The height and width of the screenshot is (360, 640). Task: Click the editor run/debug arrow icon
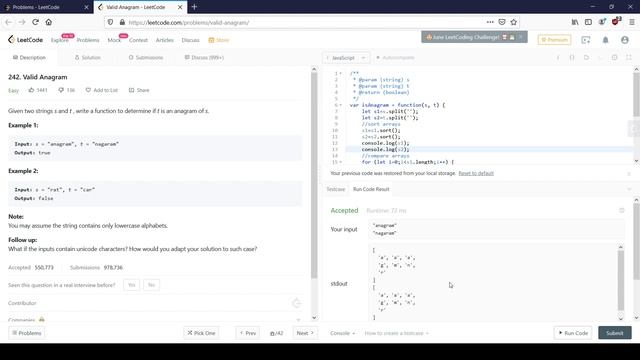pos(587,58)
